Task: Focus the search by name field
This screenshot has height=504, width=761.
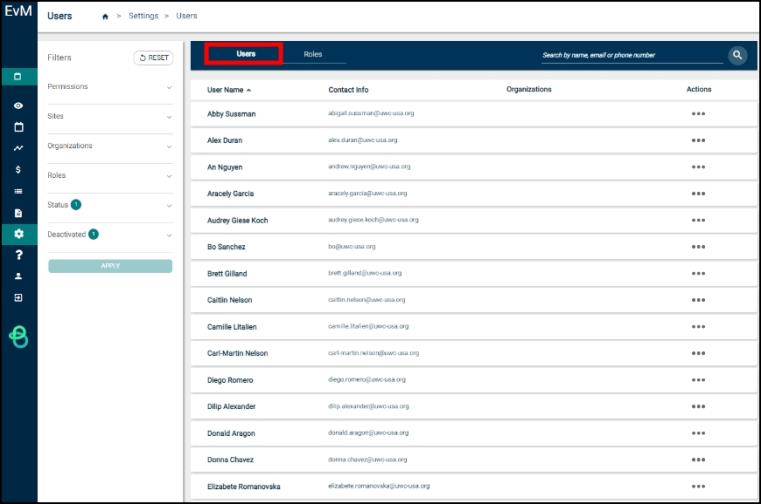Action: click(x=632, y=55)
